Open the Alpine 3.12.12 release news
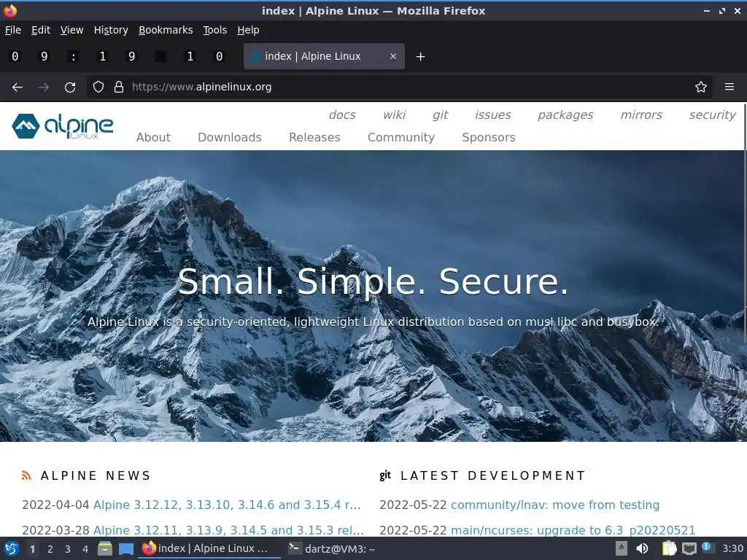747x560 pixels. pyautogui.click(x=227, y=505)
